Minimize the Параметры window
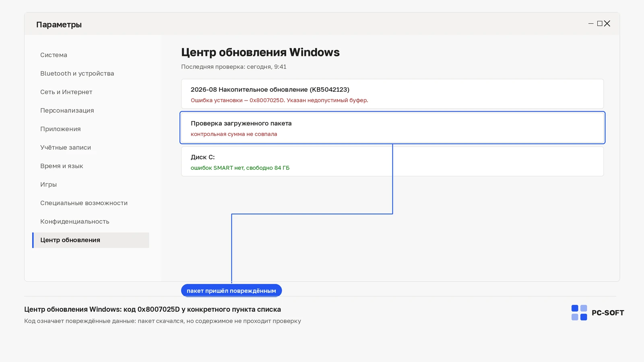Viewport: 644px width, 362px height. 591,24
